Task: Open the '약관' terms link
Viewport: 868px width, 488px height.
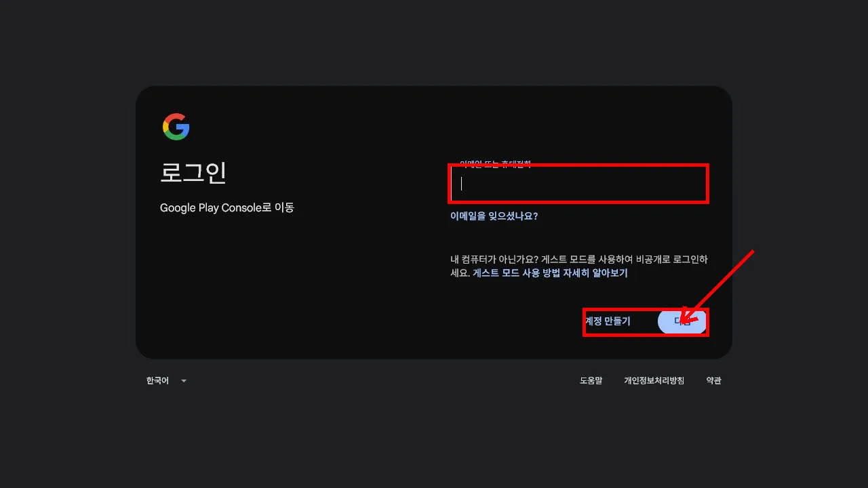Action: pos(713,381)
